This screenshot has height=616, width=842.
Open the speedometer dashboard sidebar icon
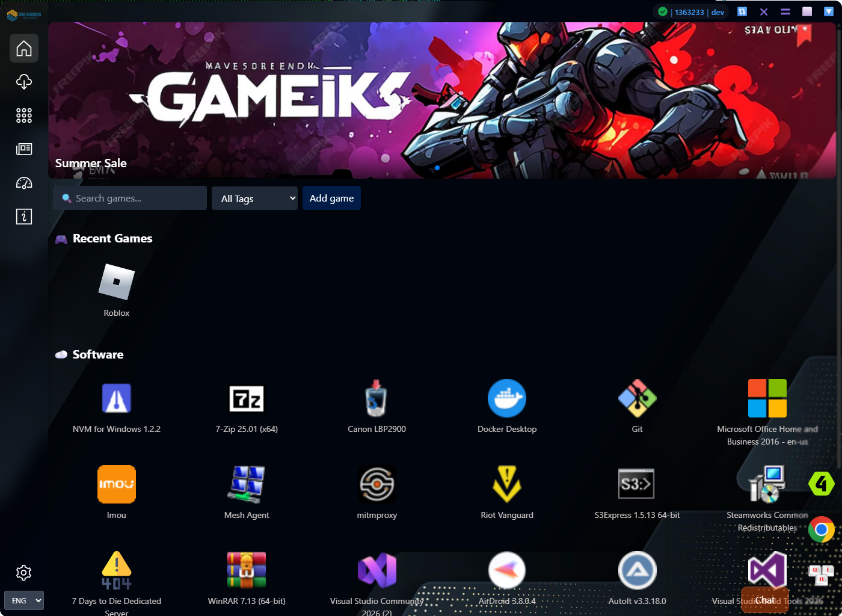[24, 183]
